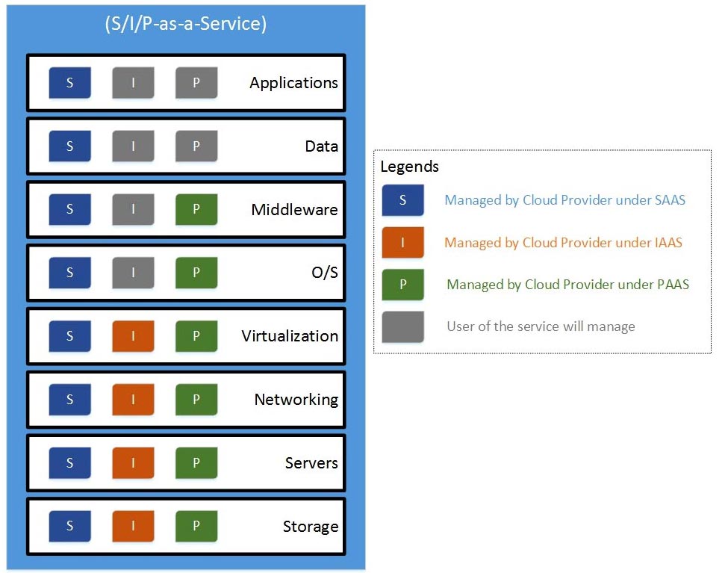
Task: Click the gray P icon in Applications row
Action: (196, 83)
